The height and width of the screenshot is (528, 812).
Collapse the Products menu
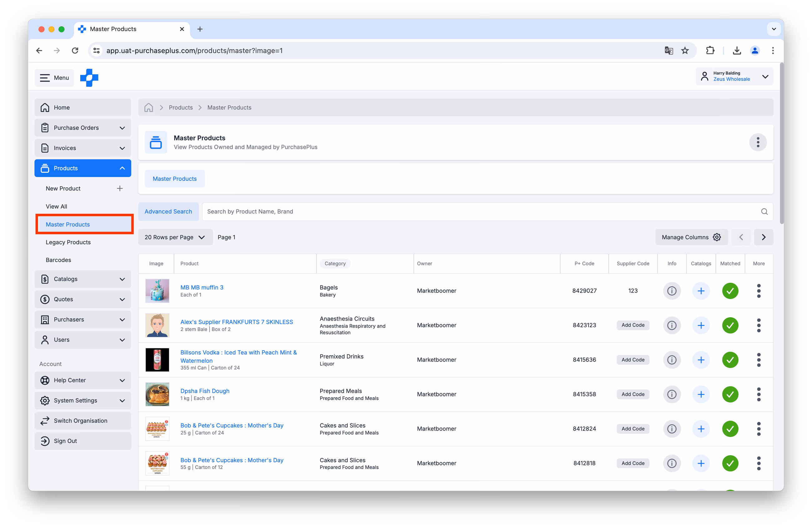pos(82,168)
